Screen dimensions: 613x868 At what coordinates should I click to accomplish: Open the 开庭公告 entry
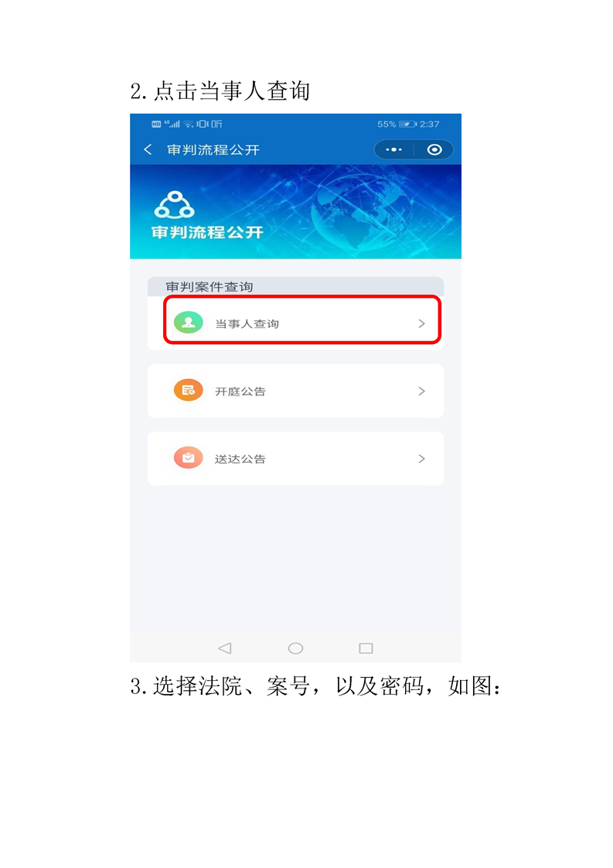pos(295,391)
